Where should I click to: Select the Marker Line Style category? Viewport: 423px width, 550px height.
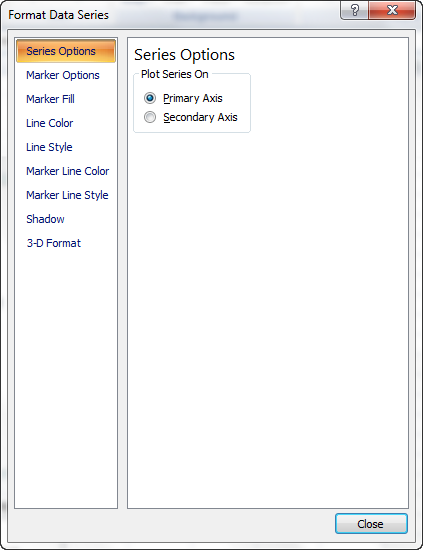67,195
